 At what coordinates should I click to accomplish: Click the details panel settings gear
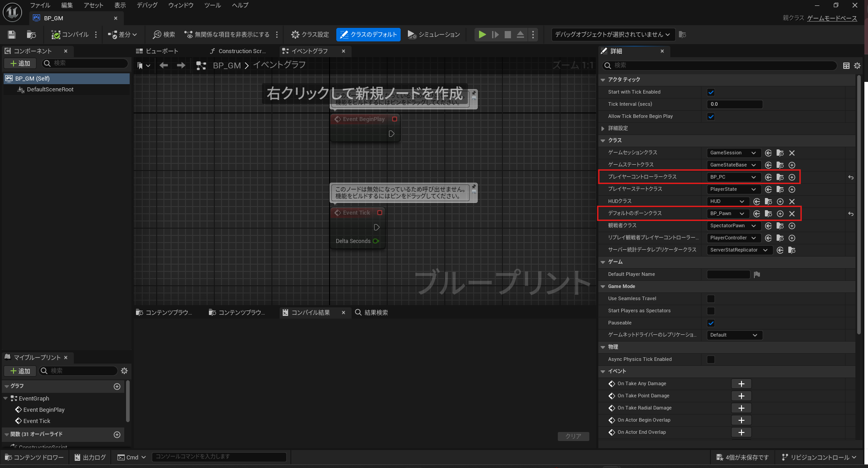tap(857, 66)
